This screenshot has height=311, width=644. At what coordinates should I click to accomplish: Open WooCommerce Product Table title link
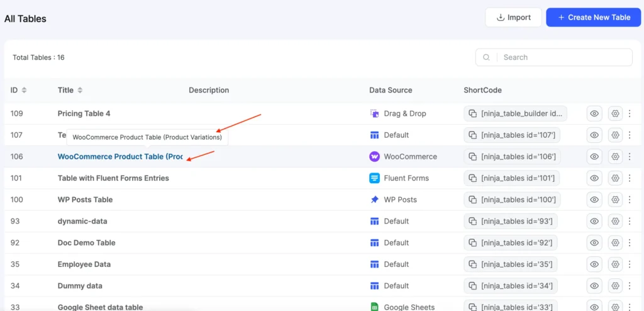(x=120, y=156)
